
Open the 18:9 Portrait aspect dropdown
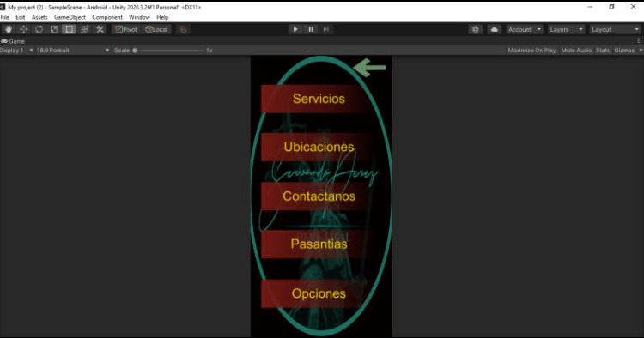[73, 50]
